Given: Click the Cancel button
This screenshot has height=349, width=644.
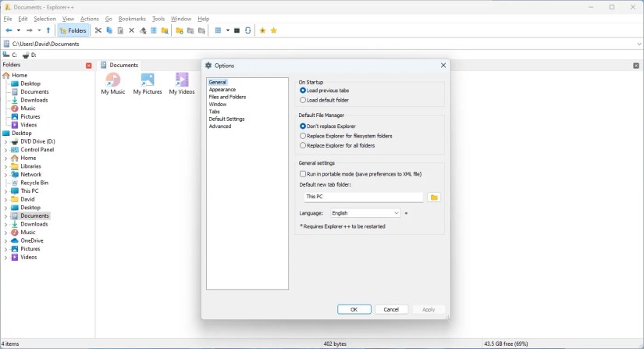Looking at the screenshot, I should click(391, 310).
